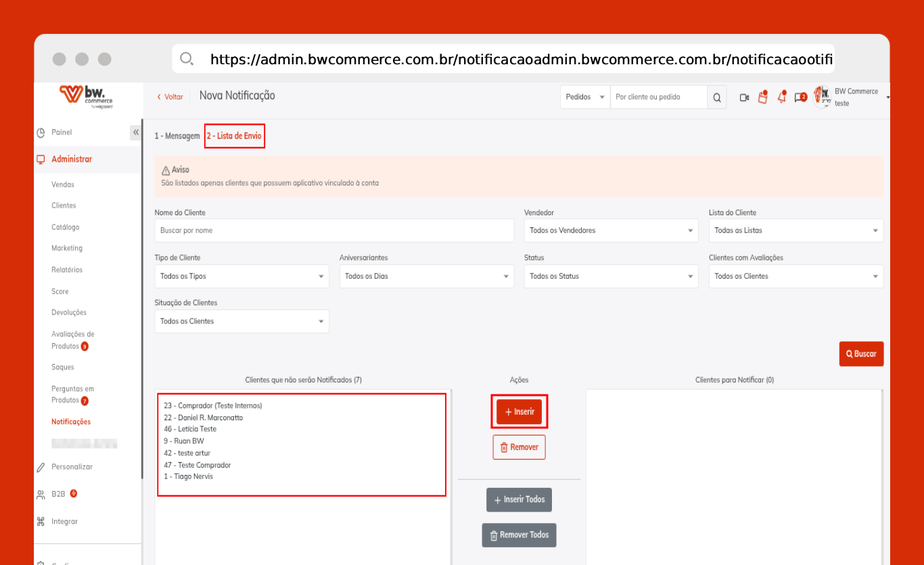Go to Relatórios in the sidebar
This screenshot has height=565, width=924.
[x=67, y=270]
